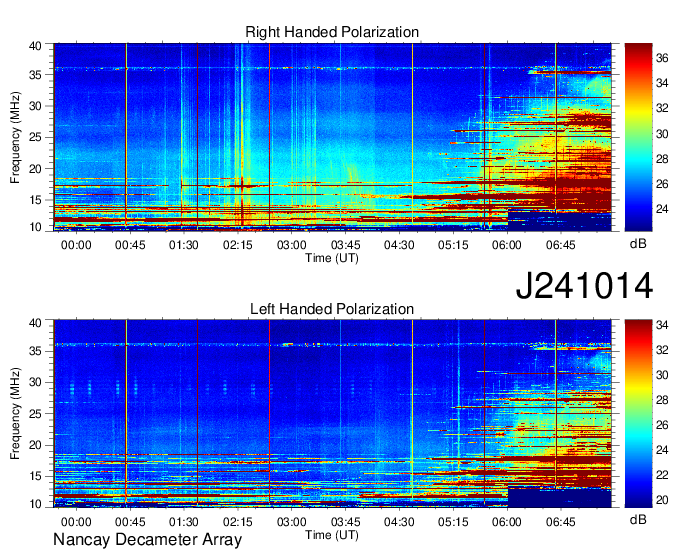This screenshot has height=552, width=680.
Task: Click the 00:45 time tick under Right Handed plot
Action: (x=130, y=245)
